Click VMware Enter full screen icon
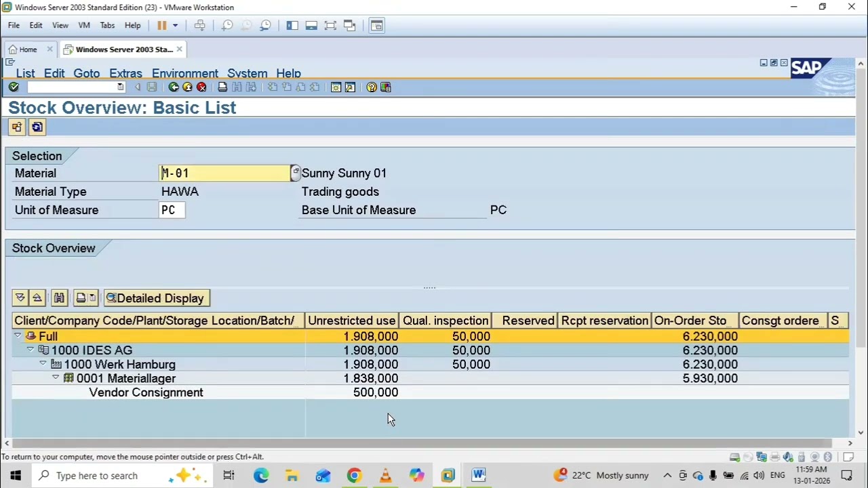 pyautogui.click(x=330, y=25)
